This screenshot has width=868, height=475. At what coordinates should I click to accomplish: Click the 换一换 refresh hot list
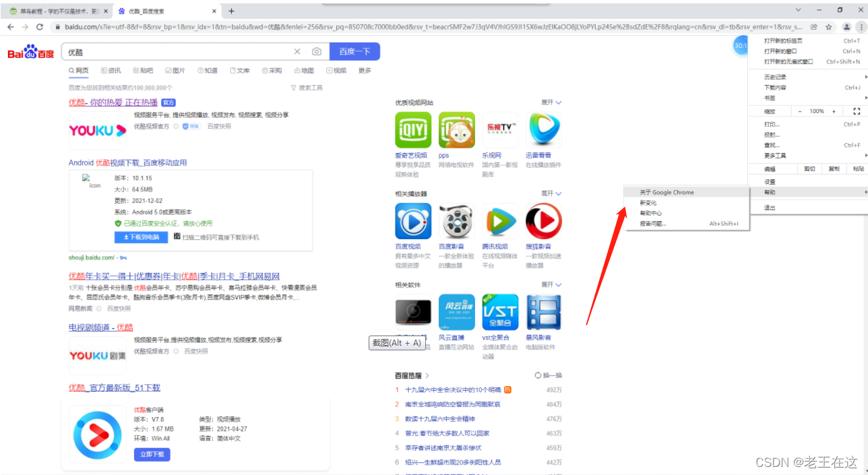[x=548, y=375]
